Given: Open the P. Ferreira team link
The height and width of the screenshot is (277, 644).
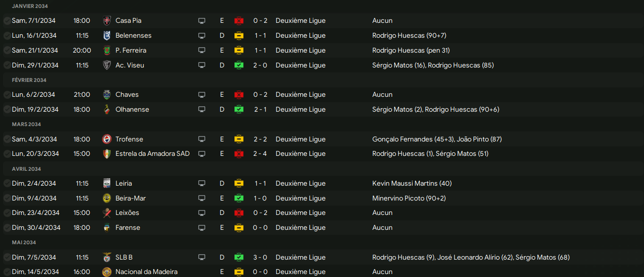Looking at the screenshot, I should (x=130, y=51).
